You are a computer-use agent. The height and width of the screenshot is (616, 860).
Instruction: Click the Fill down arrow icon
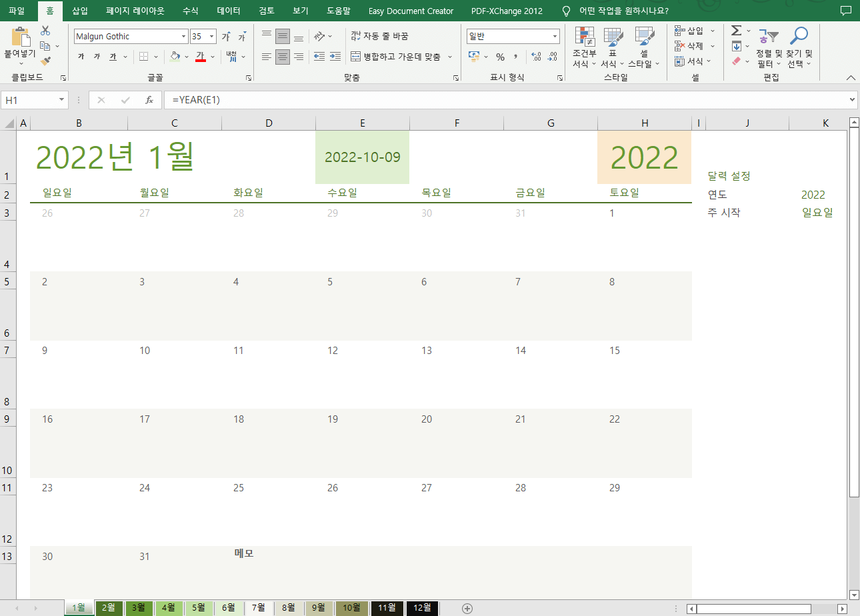736,46
